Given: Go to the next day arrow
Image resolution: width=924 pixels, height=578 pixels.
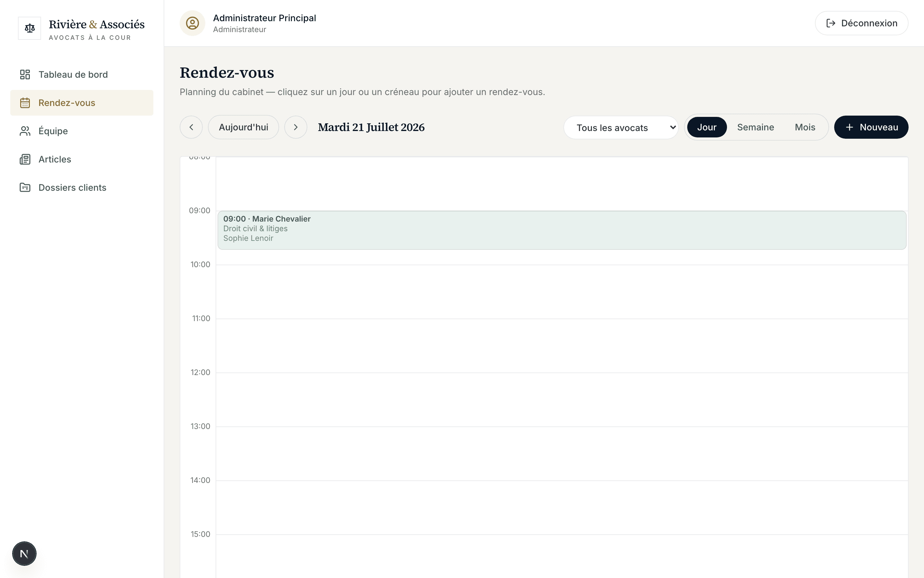Looking at the screenshot, I should (296, 127).
